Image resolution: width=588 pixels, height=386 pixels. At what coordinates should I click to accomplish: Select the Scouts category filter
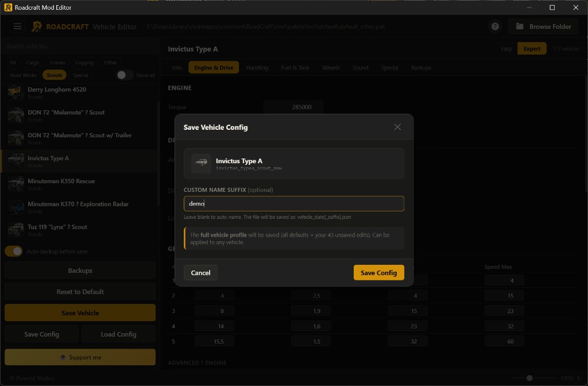(x=55, y=75)
